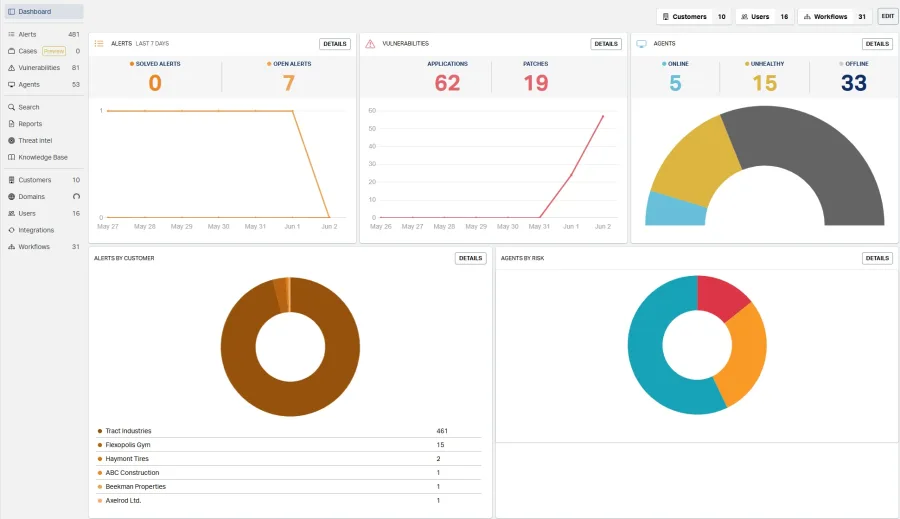
Task: Open Details for the Vulnerabilities panel
Action: tap(606, 44)
